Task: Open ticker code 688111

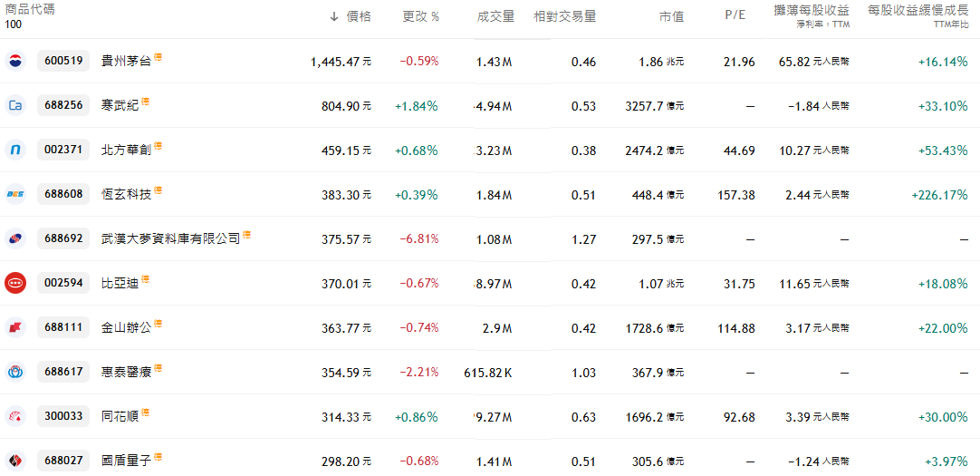Action: click(x=63, y=327)
